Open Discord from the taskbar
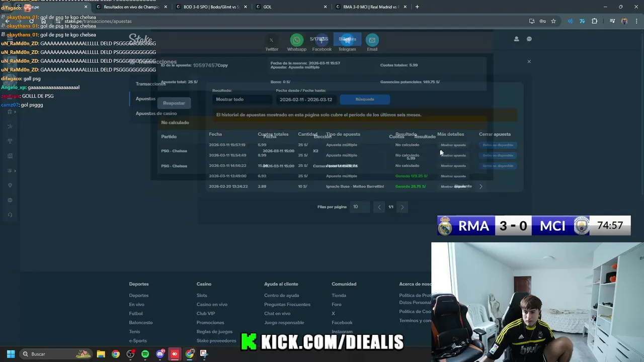Screen dimensions: 644x362 tap(160, 354)
